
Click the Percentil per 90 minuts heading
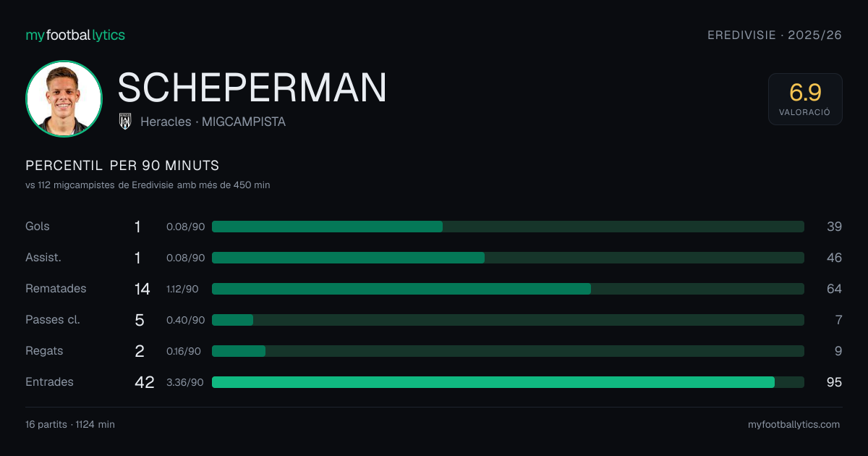click(122, 166)
